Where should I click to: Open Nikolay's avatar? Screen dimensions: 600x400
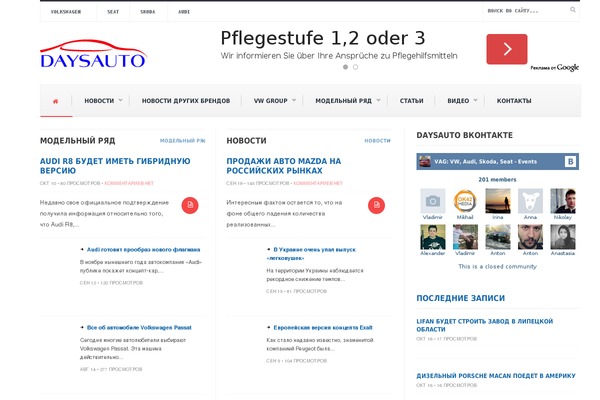pyautogui.click(x=562, y=201)
